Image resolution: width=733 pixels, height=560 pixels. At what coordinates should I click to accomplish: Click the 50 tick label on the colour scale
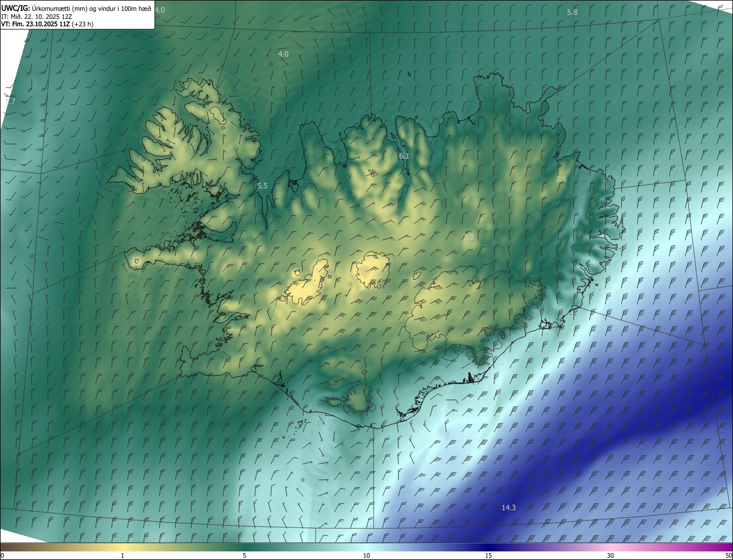(728, 555)
